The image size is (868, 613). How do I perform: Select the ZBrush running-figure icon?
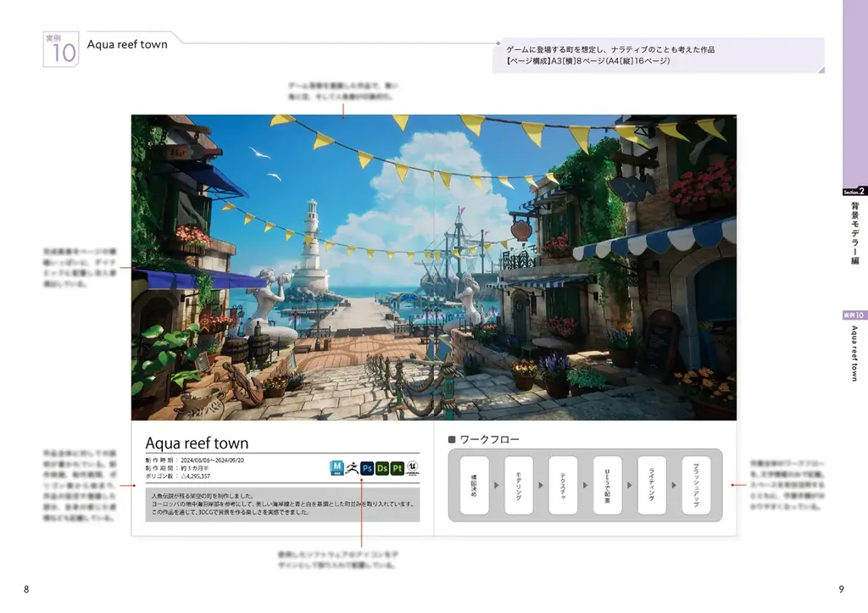[353, 467]
